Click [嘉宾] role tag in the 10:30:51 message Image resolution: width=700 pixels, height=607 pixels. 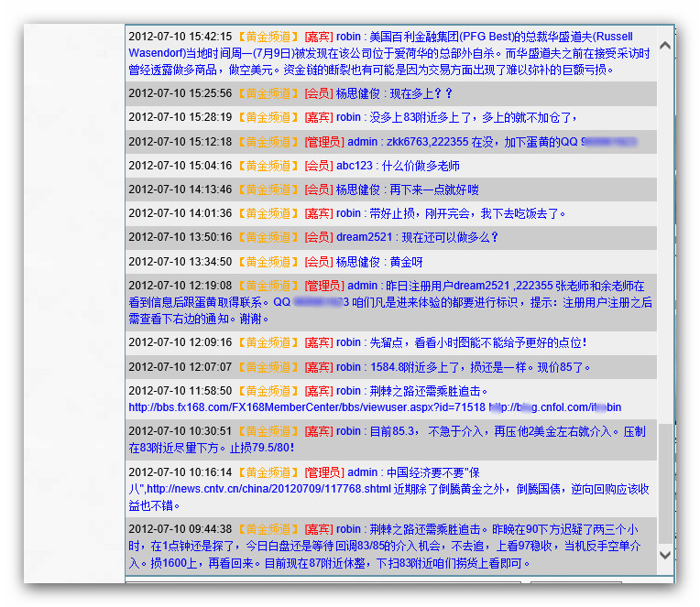click(318, 431)
